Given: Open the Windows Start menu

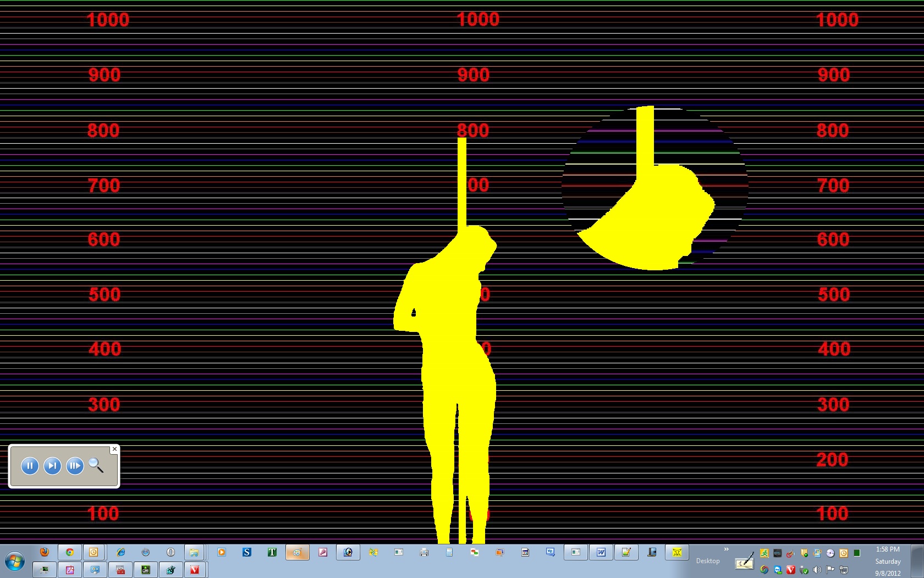Looking at the screenshot, I should coord(15,562).
